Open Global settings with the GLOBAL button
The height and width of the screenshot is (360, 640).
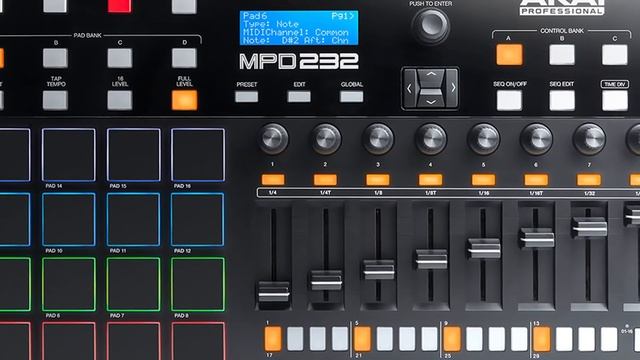click(351, 97)
